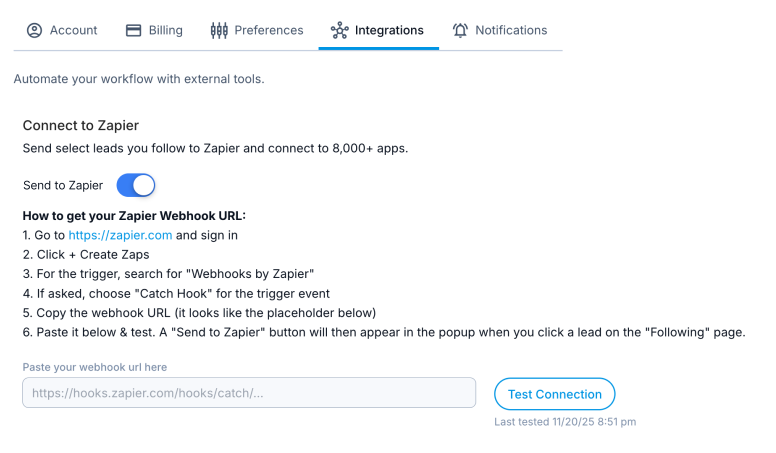
Task: Click the "Paste your webhook url here" label
Action: coord(94,367)
